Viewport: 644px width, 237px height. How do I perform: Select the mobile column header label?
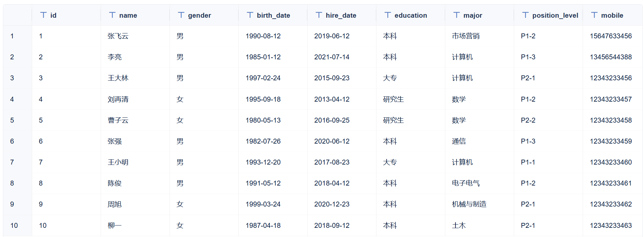pyautogui.click(x=612, y=15)
